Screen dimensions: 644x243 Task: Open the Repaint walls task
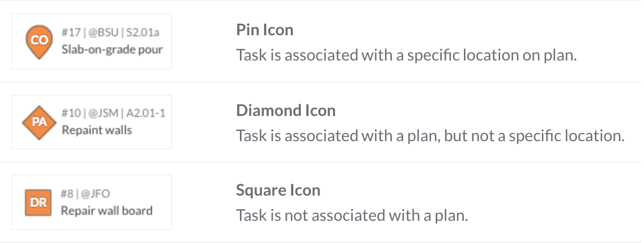[x=97, y=130]
